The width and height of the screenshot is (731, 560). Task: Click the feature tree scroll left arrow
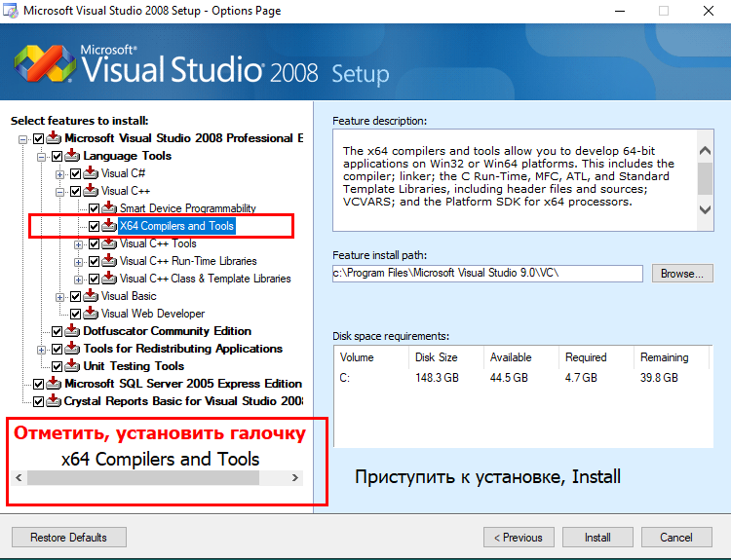tap(19, 477)
